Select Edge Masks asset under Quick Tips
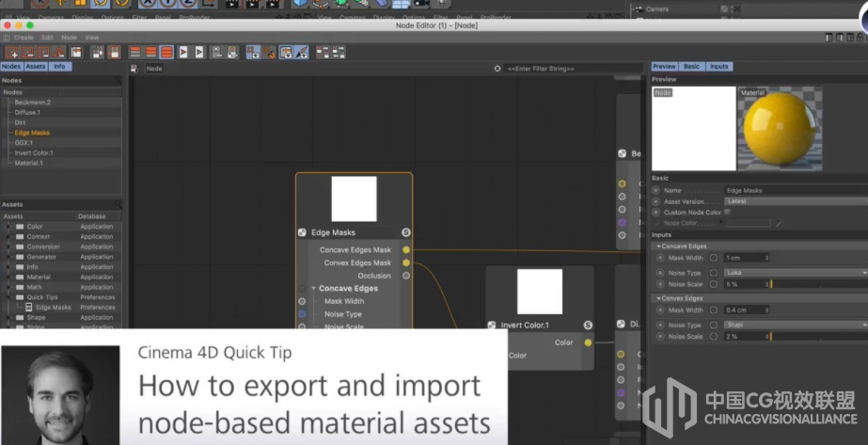 click(x=54, y=308)
